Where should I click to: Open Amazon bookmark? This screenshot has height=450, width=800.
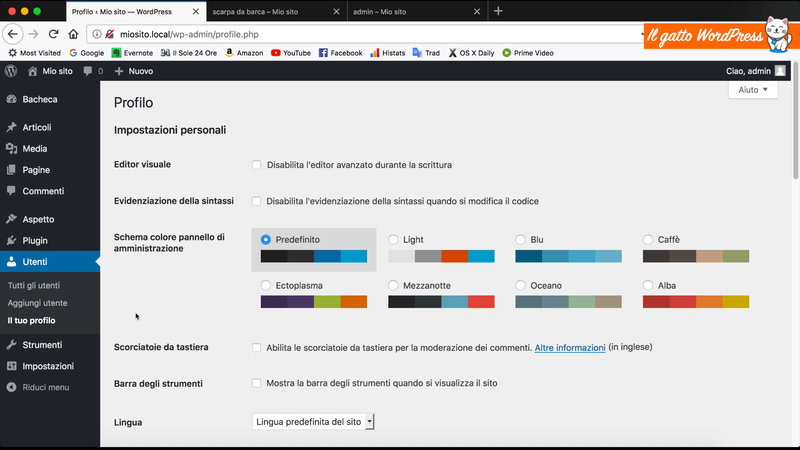(x=244, y=53)
